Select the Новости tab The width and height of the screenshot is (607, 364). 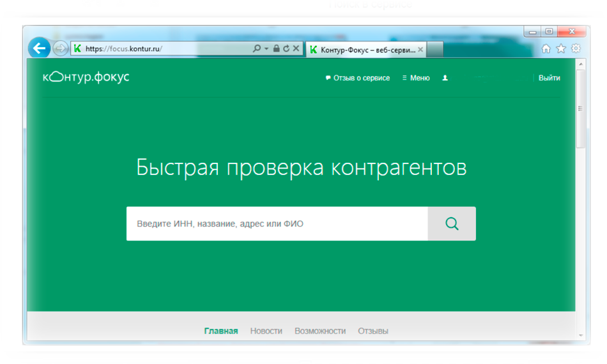pyautogui.click(x=266, y=331)
